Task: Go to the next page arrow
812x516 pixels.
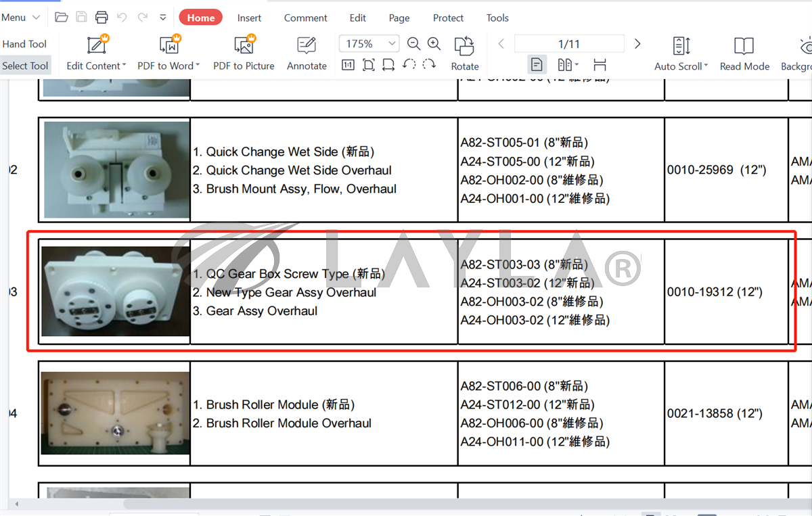Action: tap(637, 44)
